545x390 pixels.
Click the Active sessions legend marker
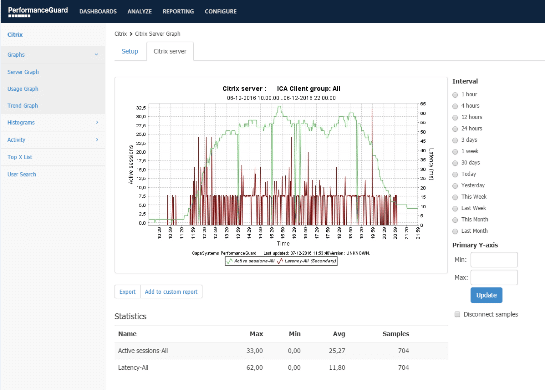(x=230, y=261)
